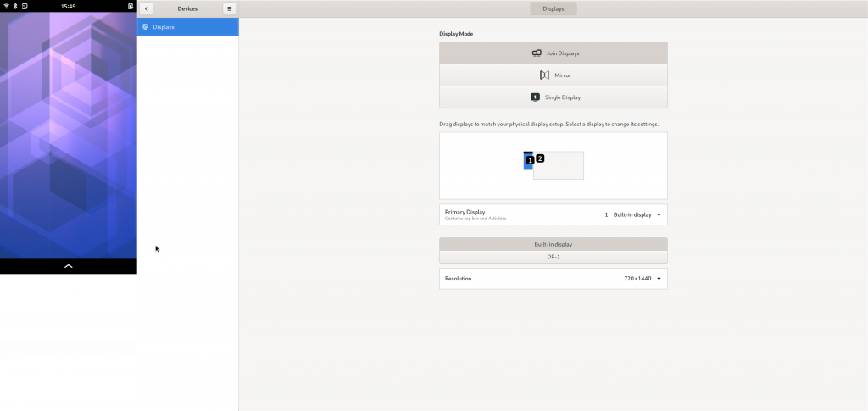Select display 1 in the arrangement preview

coord(527,161)
